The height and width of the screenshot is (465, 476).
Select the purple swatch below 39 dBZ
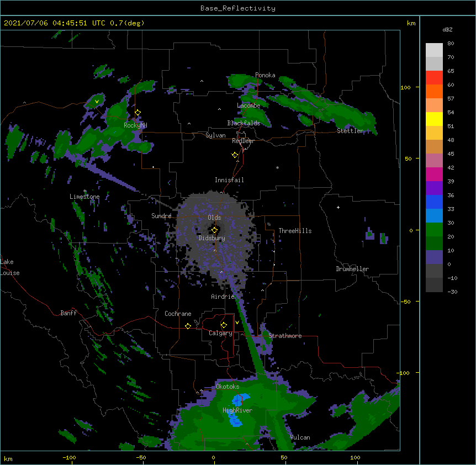pos(434,188)
